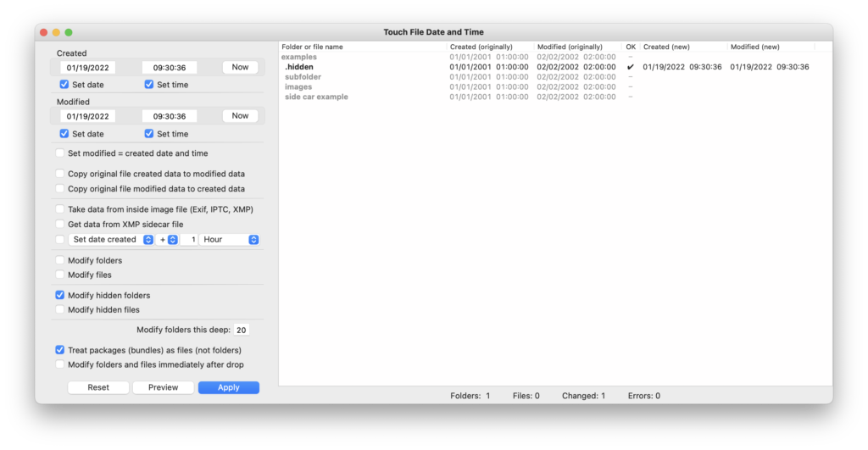Click the Modified (new) column header
The image size is (868, 450).
pos(771,47)
